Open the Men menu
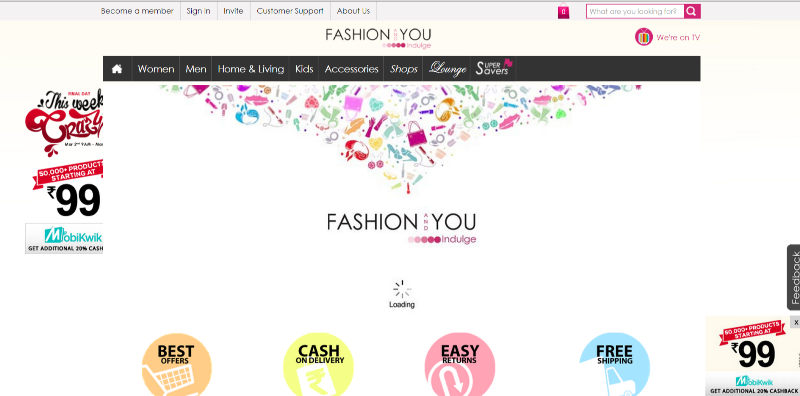This screenshot has height=396, width=800. pyautogui.click(x=195, y=69)
